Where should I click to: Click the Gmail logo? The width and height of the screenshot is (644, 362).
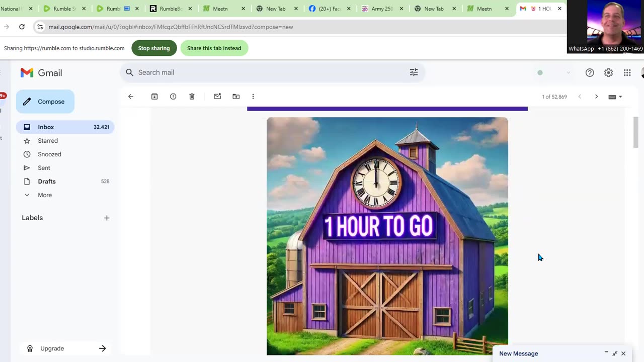(x=41, y=73)
